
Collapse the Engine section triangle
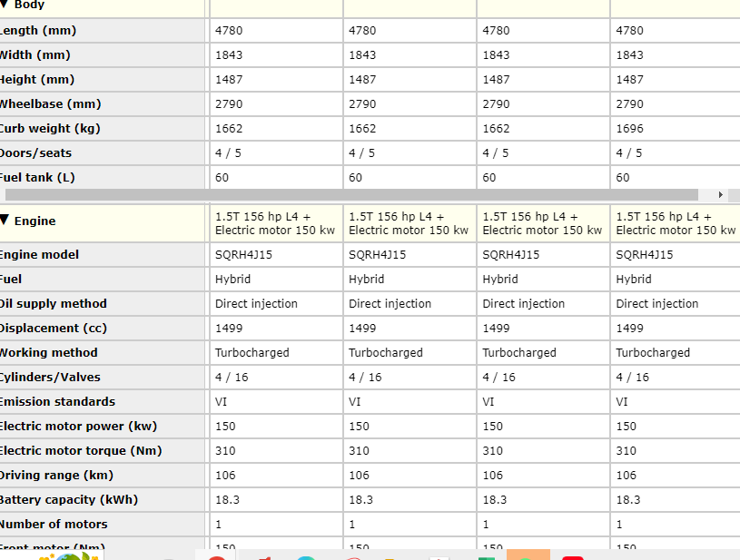point(5,221)
